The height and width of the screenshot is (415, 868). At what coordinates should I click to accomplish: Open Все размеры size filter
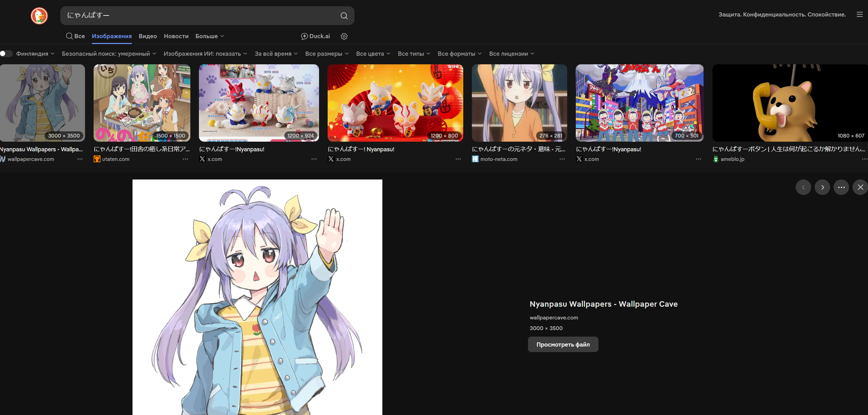327,54
